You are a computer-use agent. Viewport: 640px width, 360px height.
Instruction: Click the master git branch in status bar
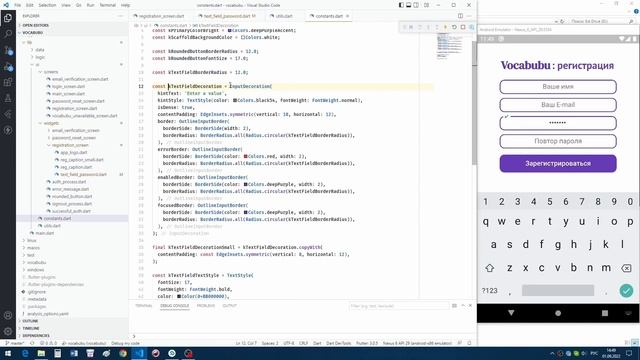point(16,343)
